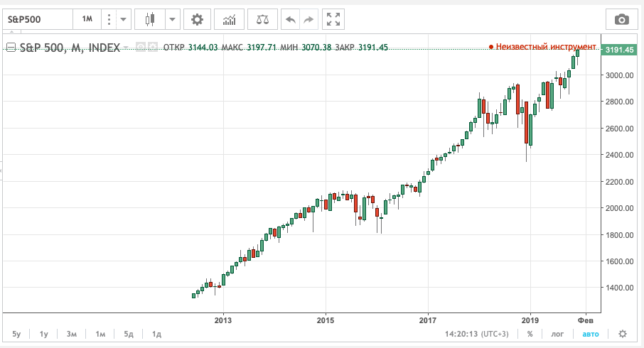Click the 2013 time axis label
Image resolution: width=644 pixels, height=348 pixels.
223,320
